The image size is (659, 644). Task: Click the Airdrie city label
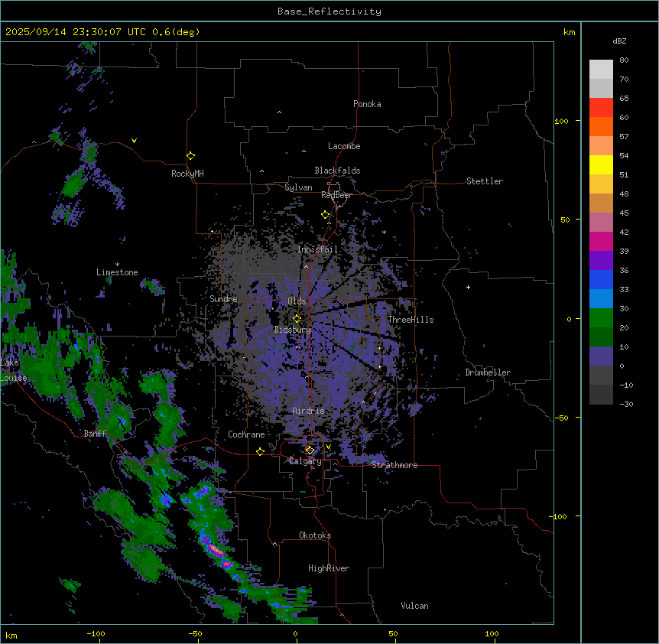tap(309, 411)
